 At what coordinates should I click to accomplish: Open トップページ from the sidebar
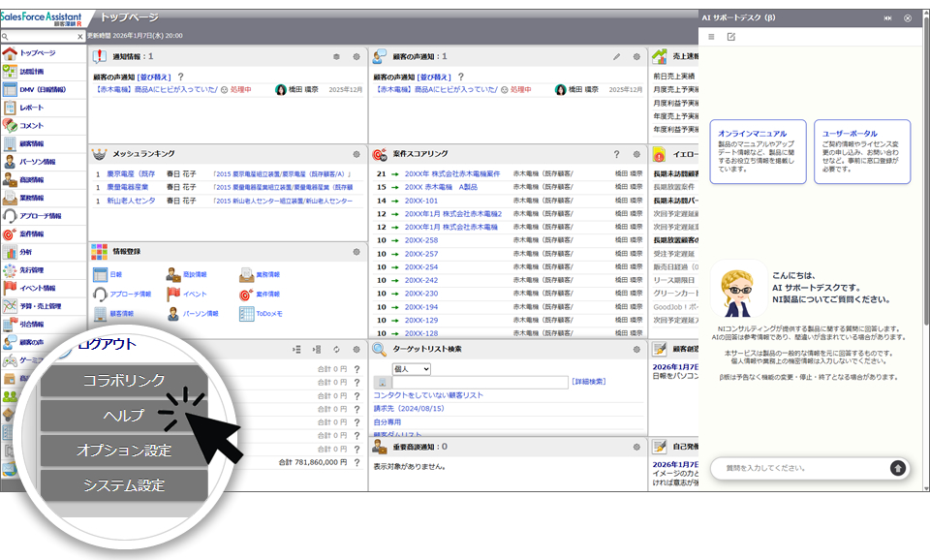37,53
